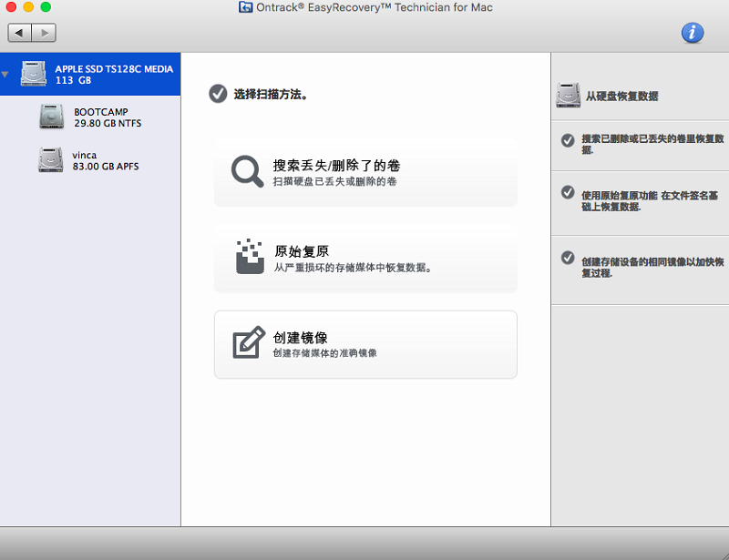Select vinca 83.00 GB APFS volume
This screenshot has height=560, width=729.
pos(105,160)
